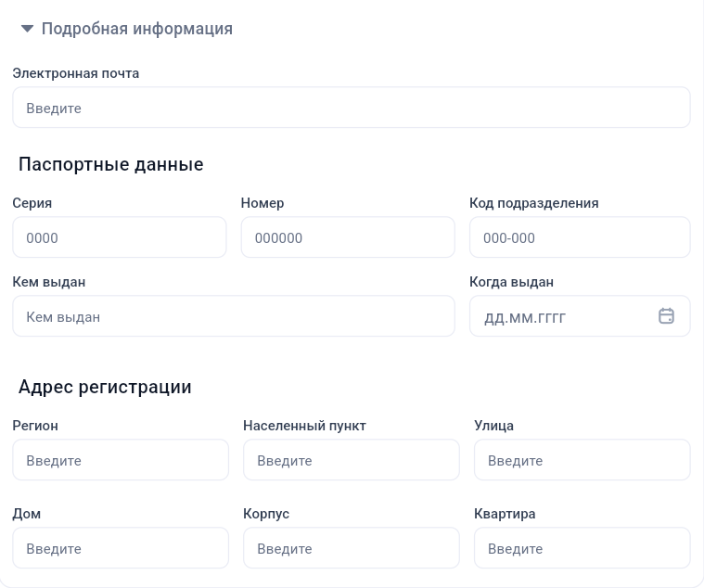Viewport: 704px width, 588px height.
Task: Focus the Корпус input field
Action: coord(352,547)
